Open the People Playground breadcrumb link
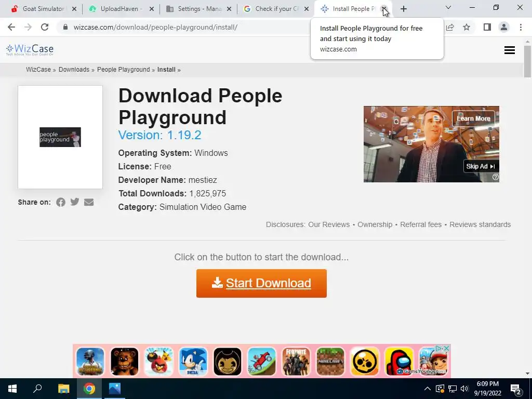 click(x=124, y=70)
